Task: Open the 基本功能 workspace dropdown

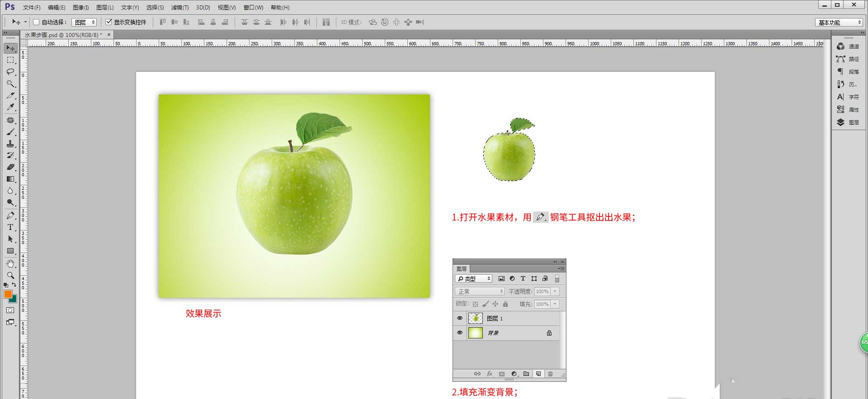Action: [x=839, y=22]
